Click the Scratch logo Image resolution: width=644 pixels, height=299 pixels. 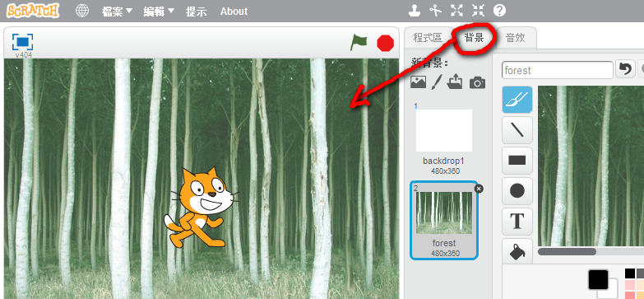[33, 11]
